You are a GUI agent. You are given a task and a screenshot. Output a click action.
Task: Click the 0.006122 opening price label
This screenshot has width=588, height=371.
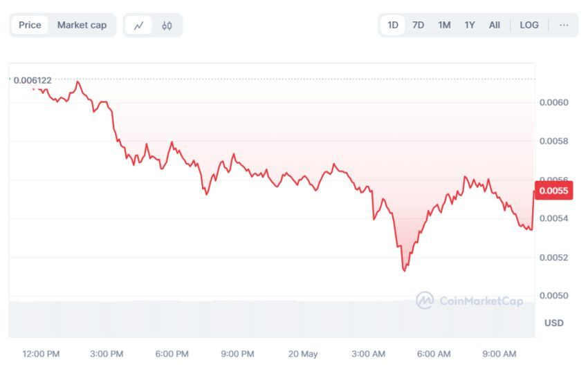(33, 80)
